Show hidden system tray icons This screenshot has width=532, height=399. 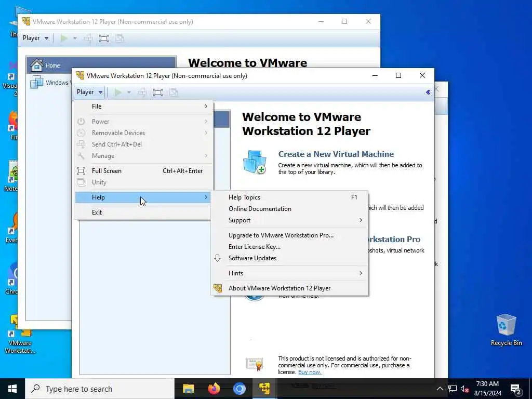coord(440,389)
